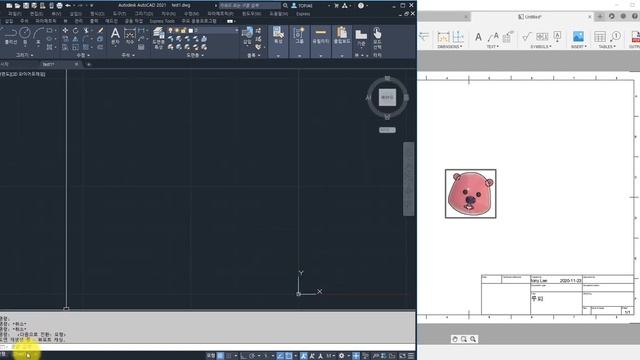Click the Undo arrow in quick-access toolbar
The image size is (640, 360).
pyautogui.click(x=68, y=6)
